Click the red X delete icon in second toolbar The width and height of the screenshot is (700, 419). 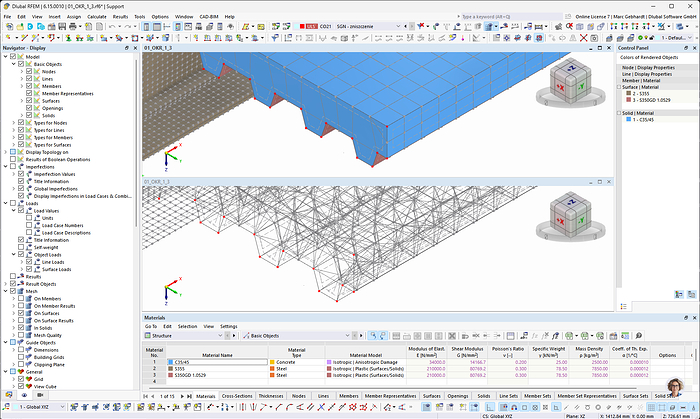pyautogui.click(x=583, y=38)
